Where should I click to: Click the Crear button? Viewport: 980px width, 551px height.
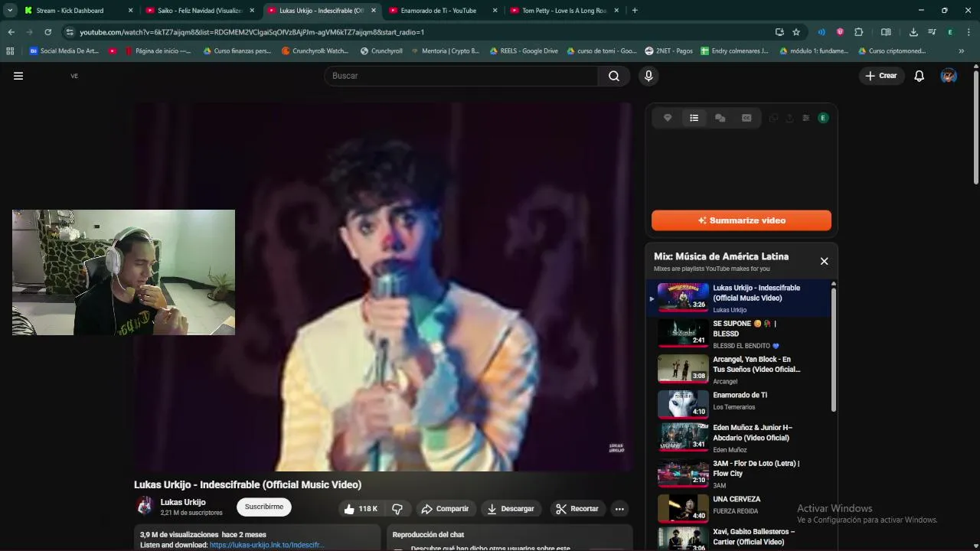click(881, 76)
